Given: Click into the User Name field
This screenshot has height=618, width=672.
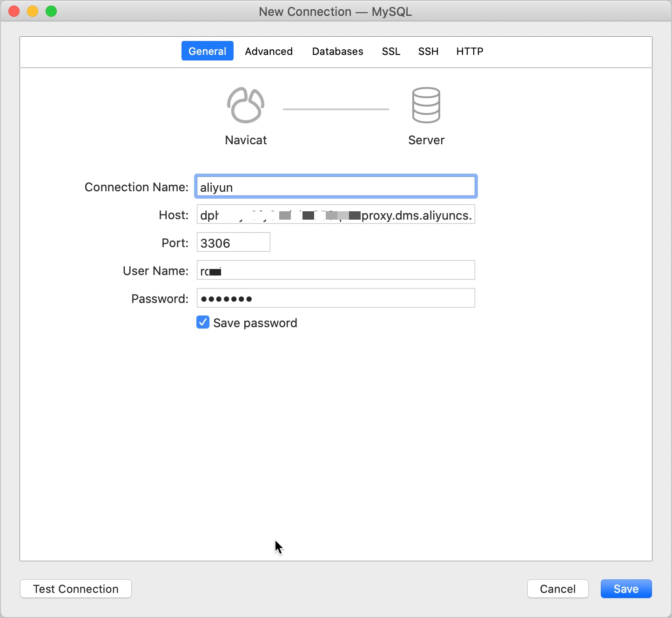Looking at the screenshot, I should click(x=336, y=270).
